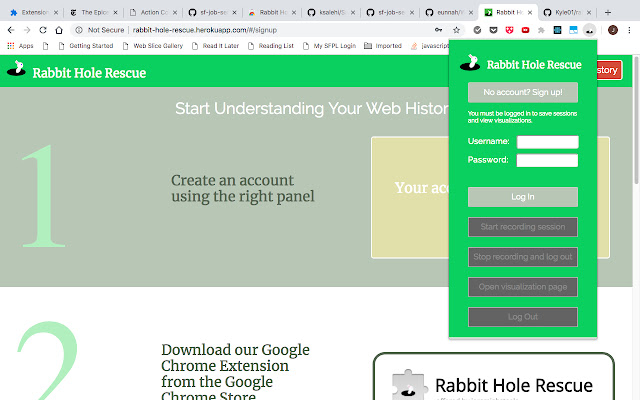
Task: Open the Chrome three-dot menu
Action: coord(629,30)
